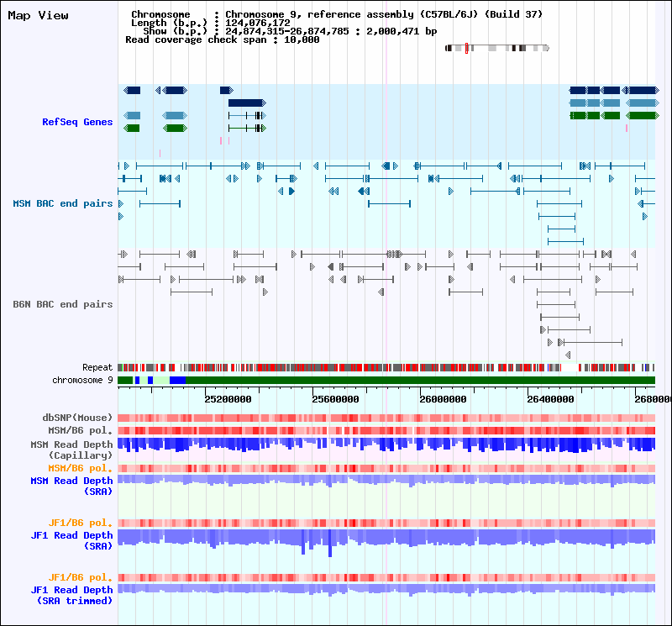Image resolution: width=672 pixels, height=626 pixels.
Task: Click the widest blue segment in chromosome 9 bar
Action: pos(178,381)
